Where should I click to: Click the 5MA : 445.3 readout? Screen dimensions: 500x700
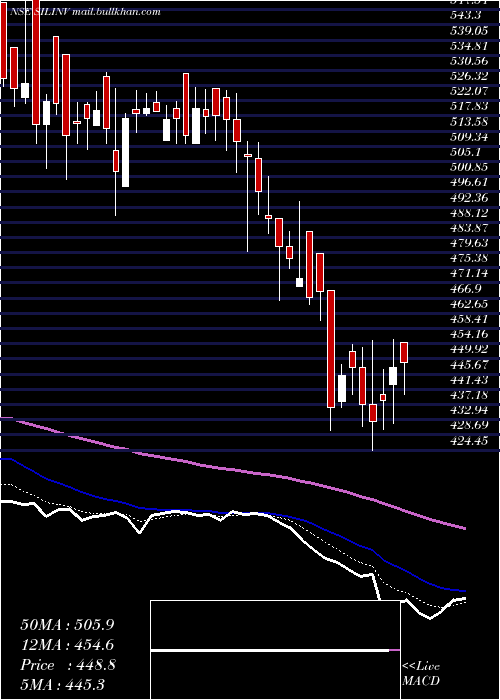pyautogui.click(x=62, y=684)
